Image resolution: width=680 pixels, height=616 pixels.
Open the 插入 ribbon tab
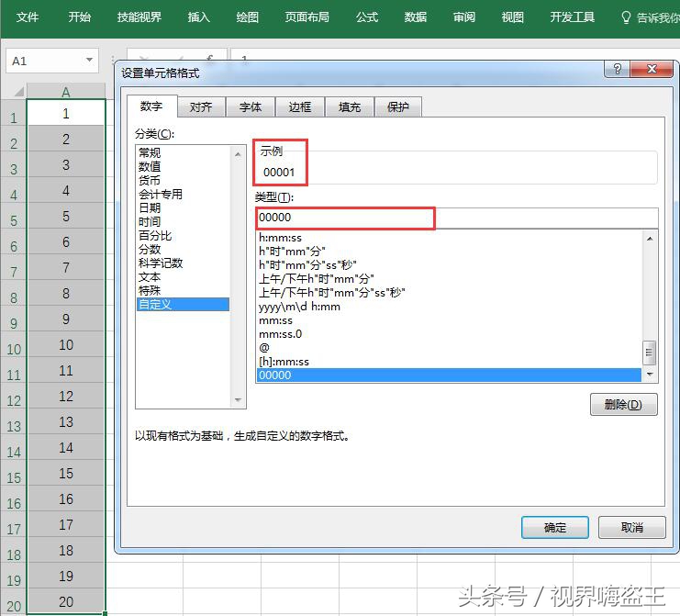(198, 17)
